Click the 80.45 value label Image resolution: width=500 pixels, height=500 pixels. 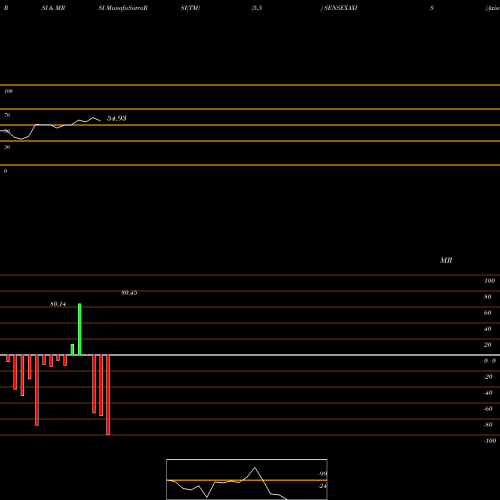tap(129, 293)
